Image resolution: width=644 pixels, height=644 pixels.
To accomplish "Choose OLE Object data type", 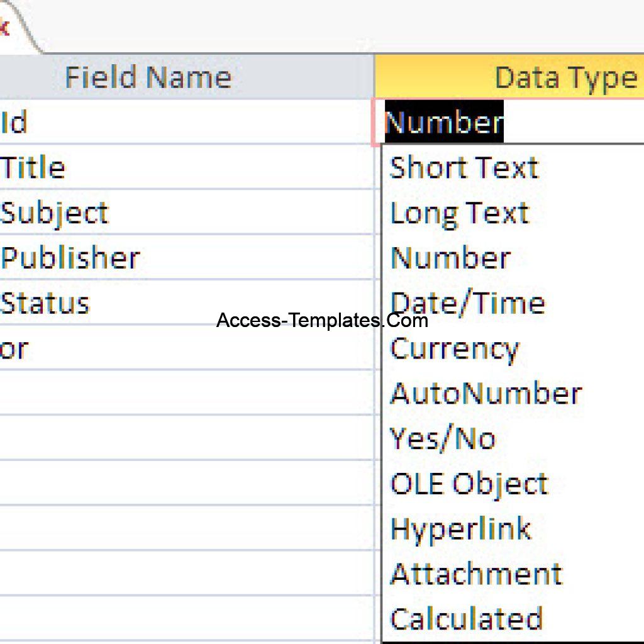I will point(468,483).
